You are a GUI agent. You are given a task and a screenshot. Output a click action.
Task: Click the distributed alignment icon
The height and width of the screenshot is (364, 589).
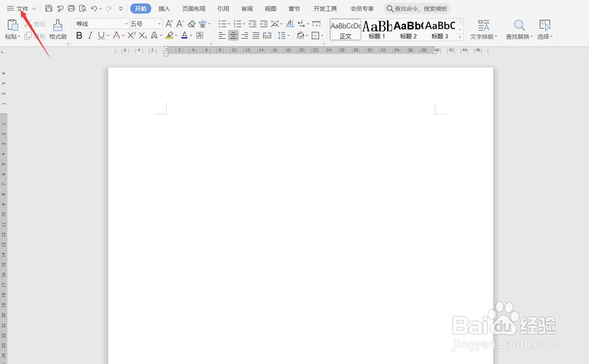coord(267,36)
